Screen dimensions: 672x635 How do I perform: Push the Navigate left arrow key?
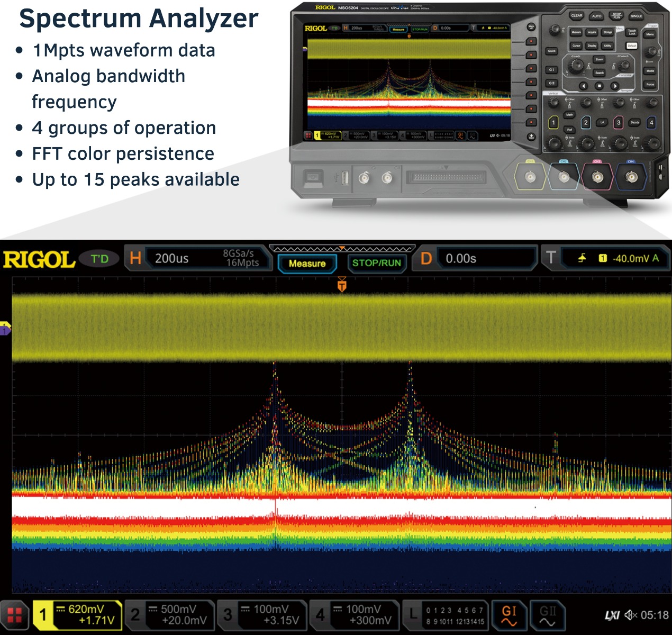tap(583, 86)
